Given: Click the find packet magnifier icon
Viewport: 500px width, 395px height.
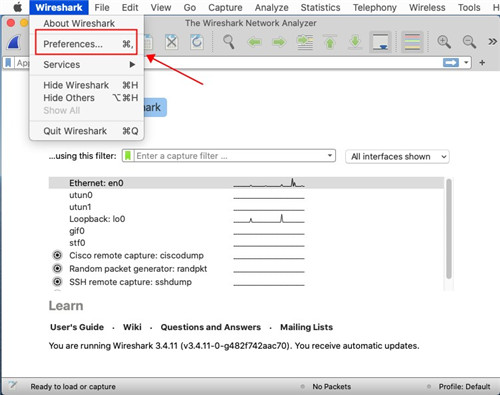Looking at the screenshot, I should pyautogui.click(x=229, y=42).
